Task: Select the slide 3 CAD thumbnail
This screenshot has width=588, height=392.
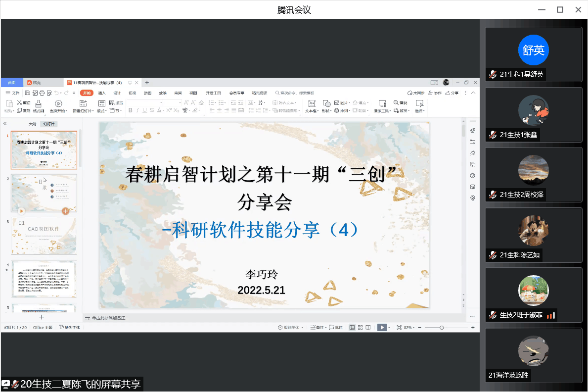Action: point(44,236)
